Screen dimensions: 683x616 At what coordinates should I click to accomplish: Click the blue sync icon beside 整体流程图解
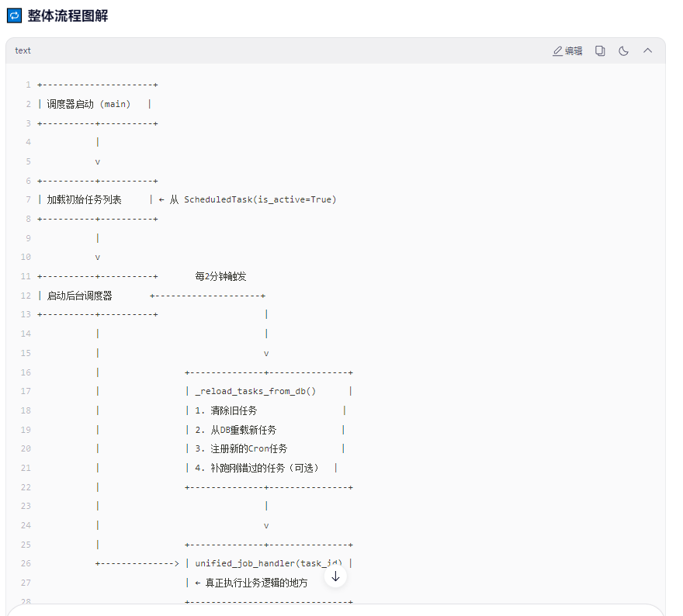pos(13,15)
